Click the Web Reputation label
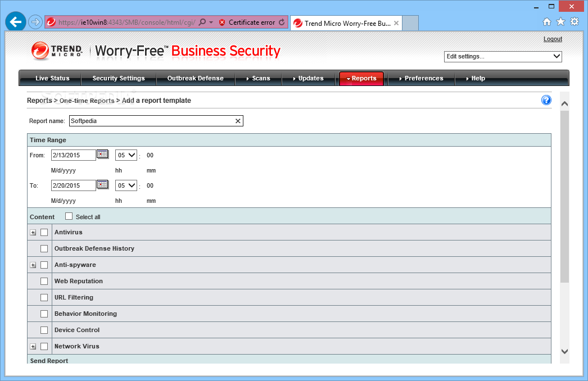 (x=78, y=281)
